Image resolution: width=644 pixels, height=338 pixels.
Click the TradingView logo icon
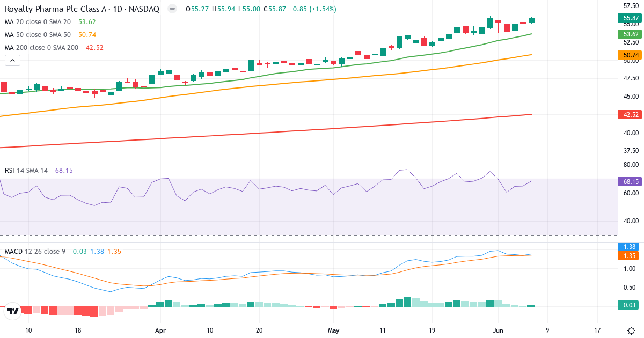pyautogui.click(x=13, y=311)
